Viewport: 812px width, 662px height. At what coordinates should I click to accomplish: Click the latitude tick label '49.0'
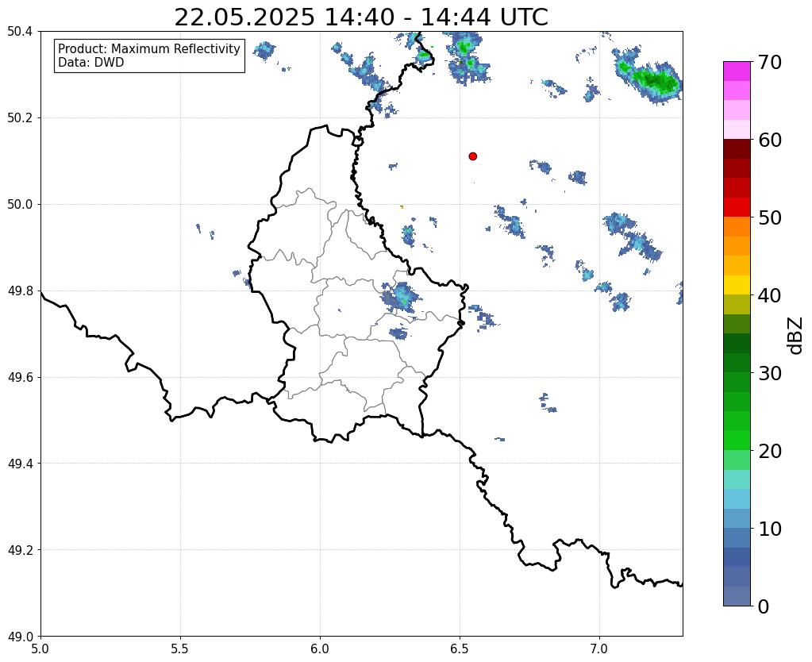pyautogui.click(x=20, y=637)
